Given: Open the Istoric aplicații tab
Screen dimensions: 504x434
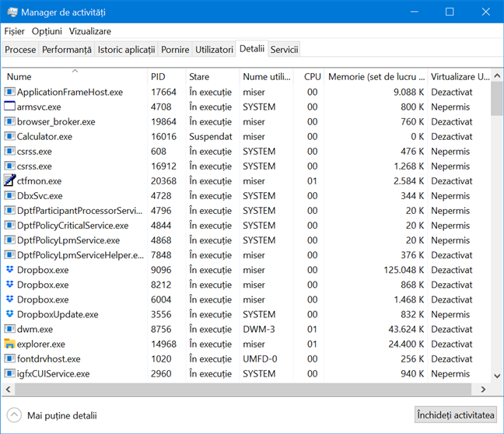Looking at the screenshot, I should click(126, 50).
